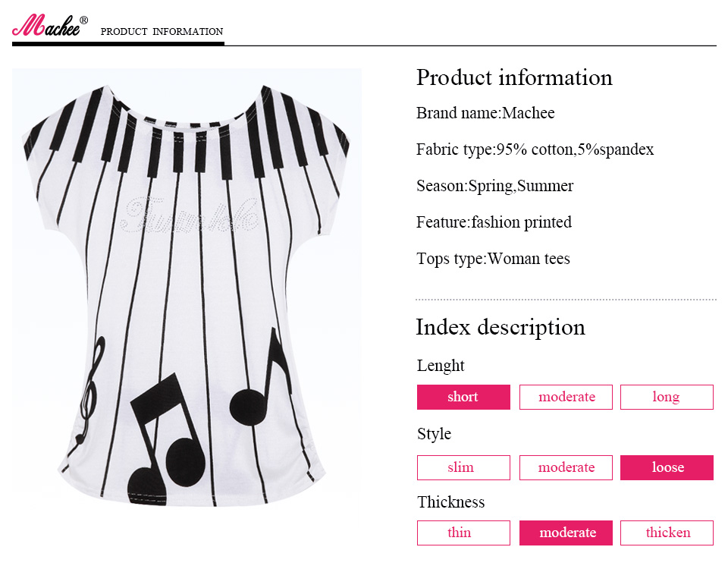
Task: Click the Season:Spring,Summer text
Action: pyautogui.click(x=494, y=186)
